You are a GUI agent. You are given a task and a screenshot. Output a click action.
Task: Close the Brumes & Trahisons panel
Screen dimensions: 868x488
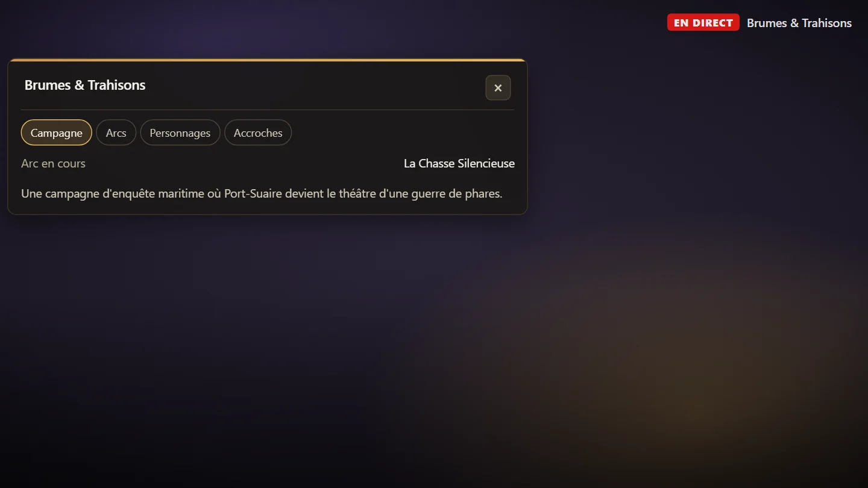[x=498, y=88]
